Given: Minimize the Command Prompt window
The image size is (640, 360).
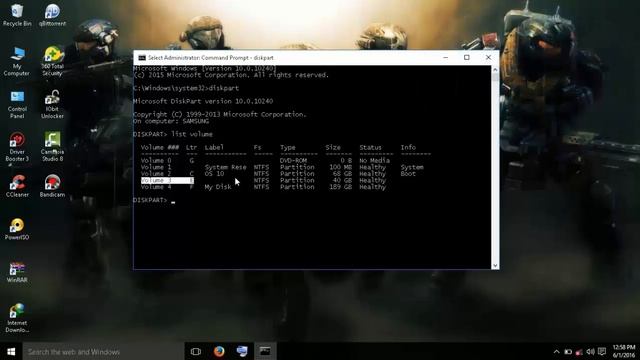Looking at the screenshot, I should tap(446, 58).
